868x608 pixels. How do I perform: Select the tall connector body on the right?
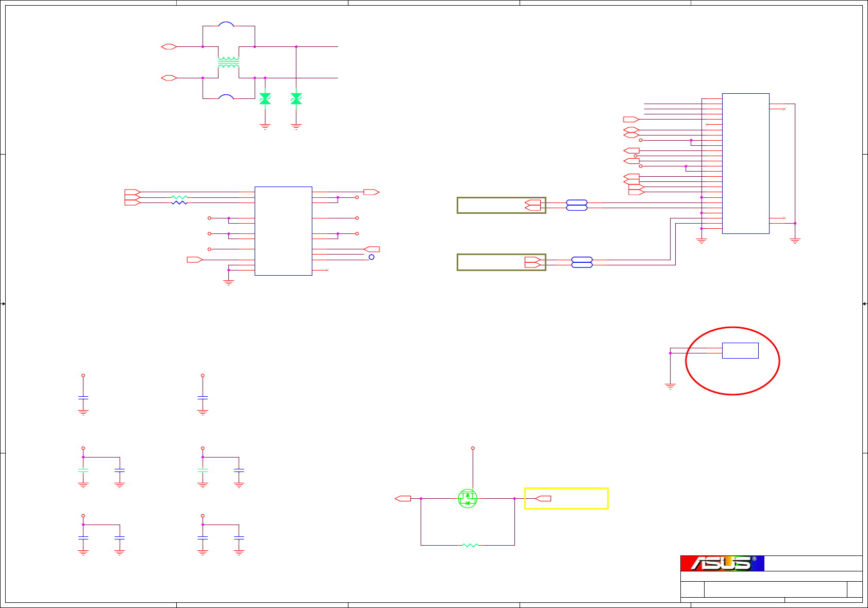(x=745, y=163)
